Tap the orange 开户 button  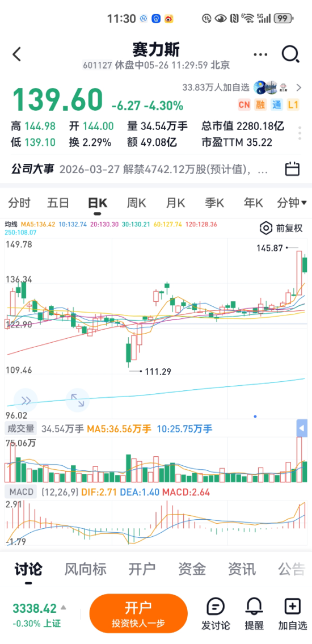[x=138, y=613]
